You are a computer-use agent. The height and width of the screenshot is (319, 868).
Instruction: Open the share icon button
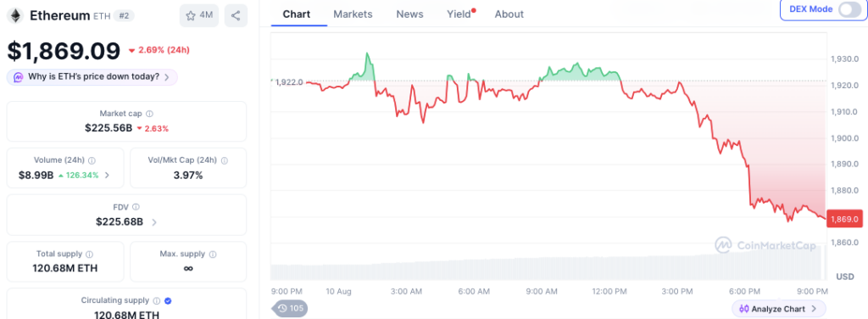pos(236,15)
